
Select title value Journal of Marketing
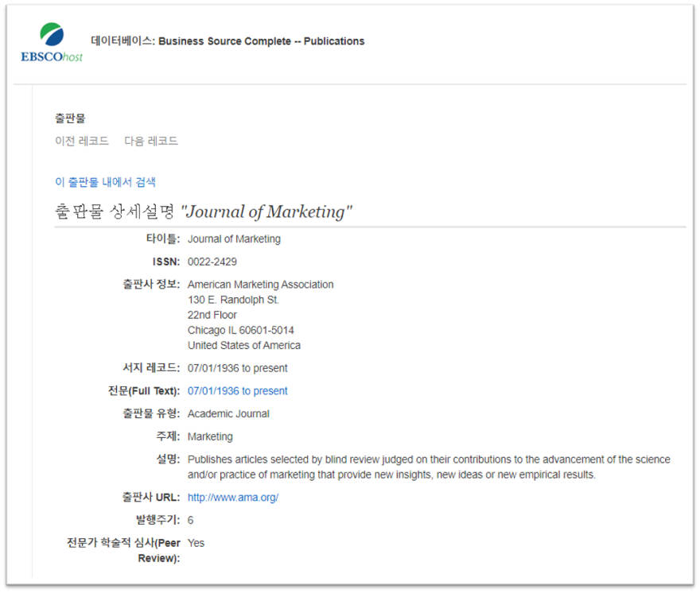pyautogui.click(x=234, y=239)
